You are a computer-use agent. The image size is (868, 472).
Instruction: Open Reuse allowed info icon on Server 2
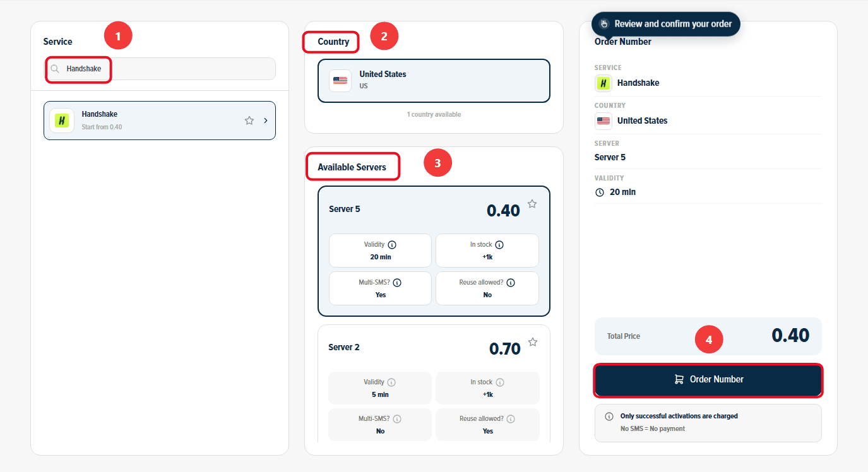point(511,419)
